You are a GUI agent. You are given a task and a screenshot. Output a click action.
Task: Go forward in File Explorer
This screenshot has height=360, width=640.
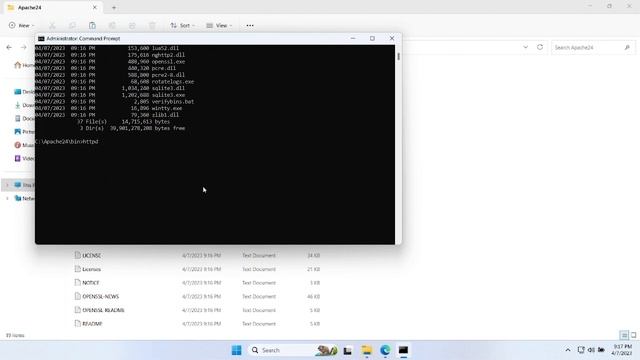pos(24,47)
